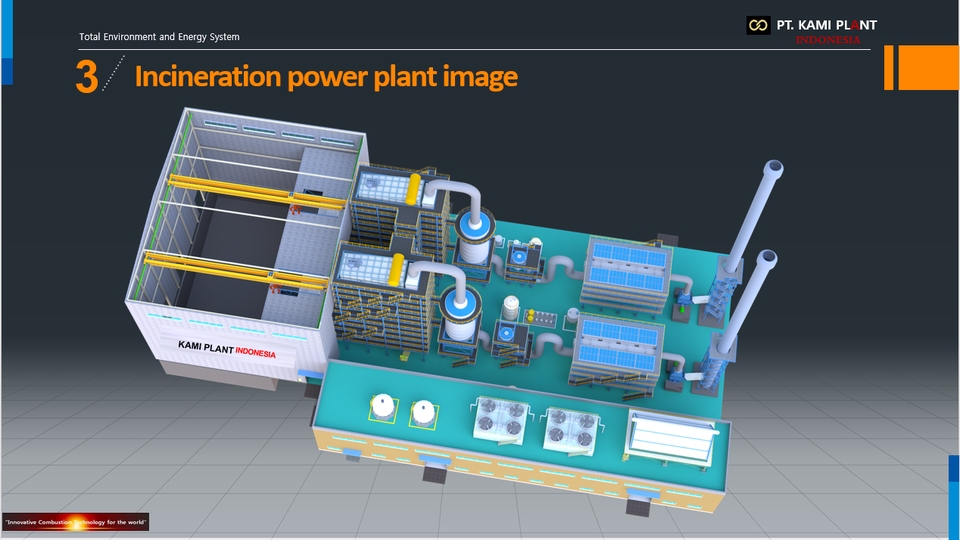Viewport: 960px width, 540px height.
Task: Click the red 'INDONESIA' text under the logo
Action: click(828, 40)
